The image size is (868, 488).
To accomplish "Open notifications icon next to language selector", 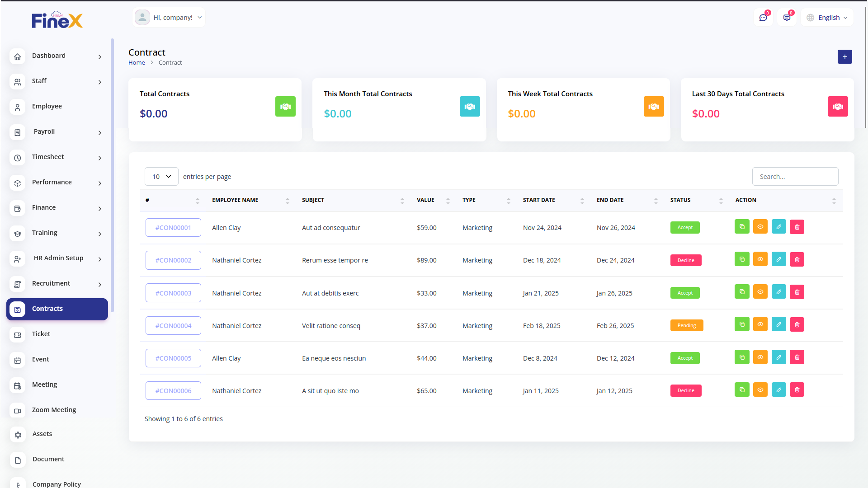I will point(787,18).
